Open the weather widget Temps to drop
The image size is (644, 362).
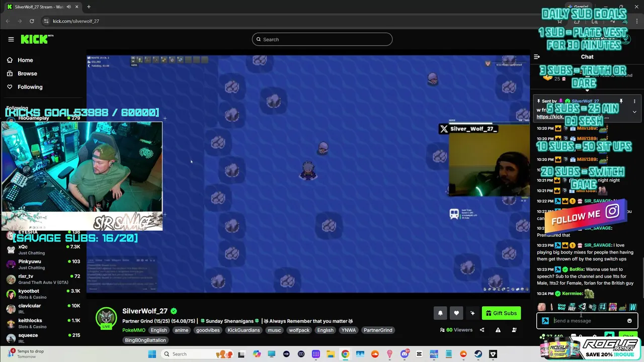pyautogui.click(x=25, y=353)
